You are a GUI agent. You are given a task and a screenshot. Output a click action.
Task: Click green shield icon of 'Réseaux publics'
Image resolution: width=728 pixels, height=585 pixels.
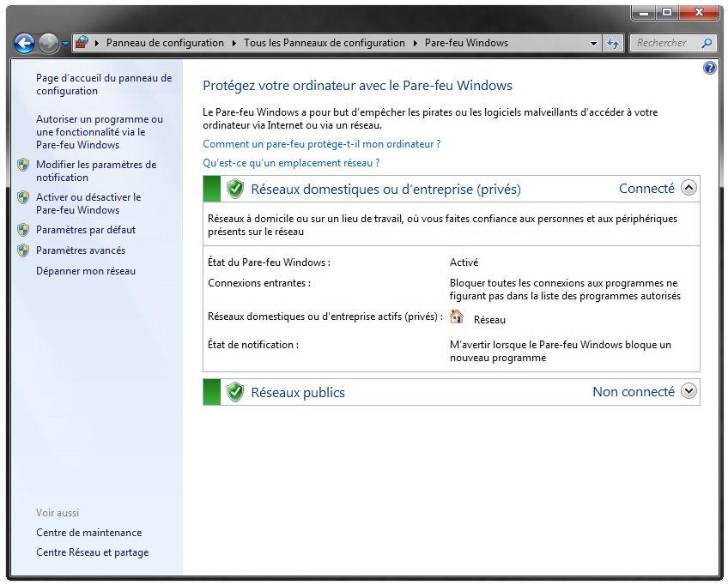[x=235, y=392]
